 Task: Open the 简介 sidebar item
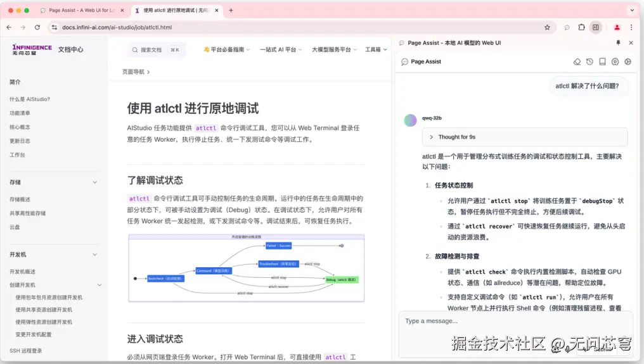15,82
